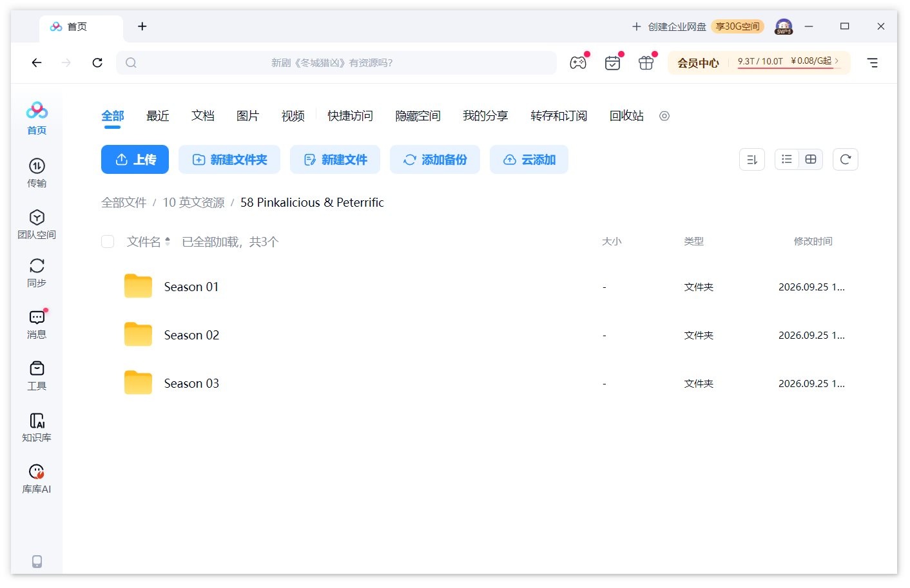The width and height of the screenshot is (910, 588).
Task: Open 库库AI assistant
Action: coord(37,479)
